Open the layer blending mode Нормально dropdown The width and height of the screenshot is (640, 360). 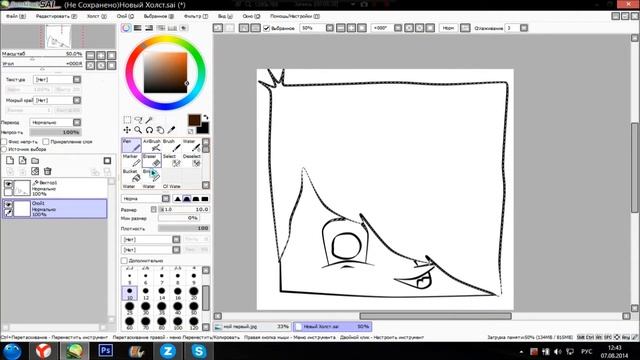click(x=56, y=122)
